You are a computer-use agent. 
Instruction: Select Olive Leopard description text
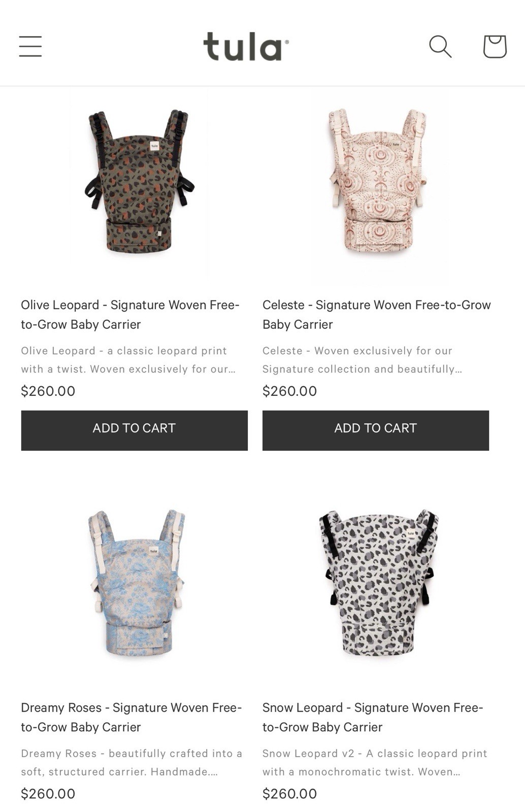point(128,360)
